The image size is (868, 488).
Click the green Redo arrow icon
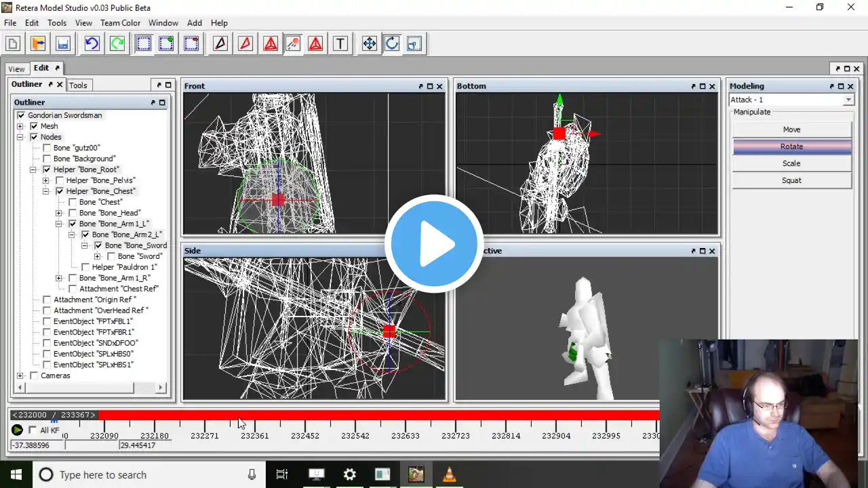click(117, 44)
